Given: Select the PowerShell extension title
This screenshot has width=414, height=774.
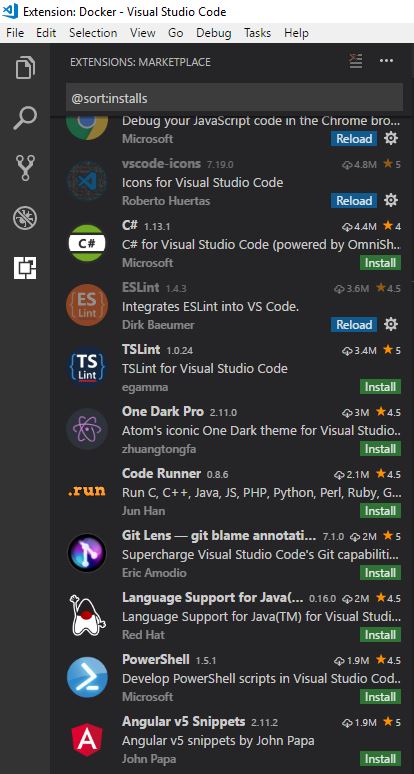Looking at the screenshot, I should (x=155, y=659).
